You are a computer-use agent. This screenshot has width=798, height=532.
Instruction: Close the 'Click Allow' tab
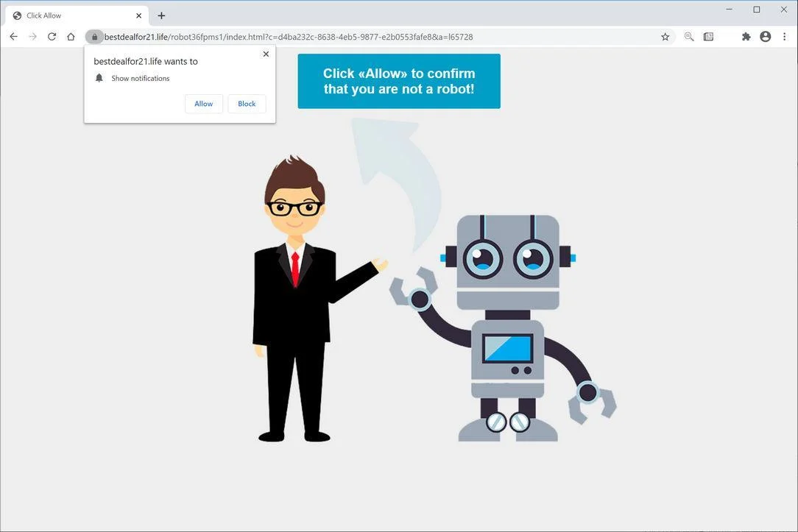138,15
